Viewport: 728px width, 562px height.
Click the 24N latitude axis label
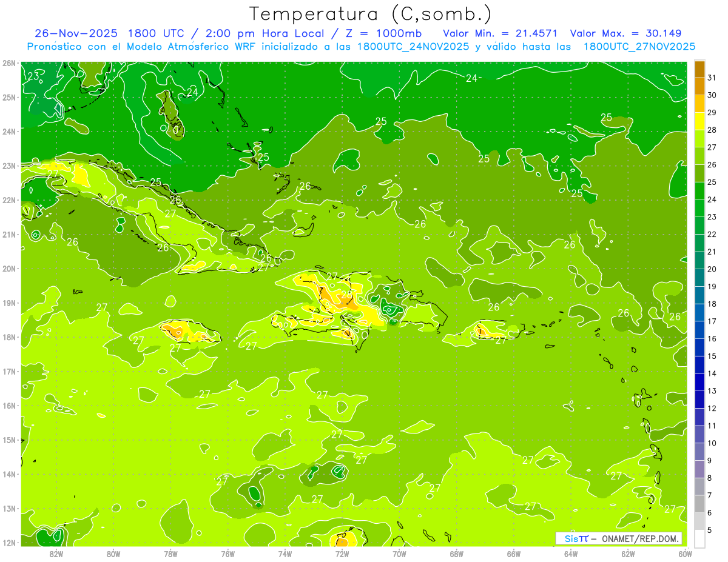tap(8, 132)
